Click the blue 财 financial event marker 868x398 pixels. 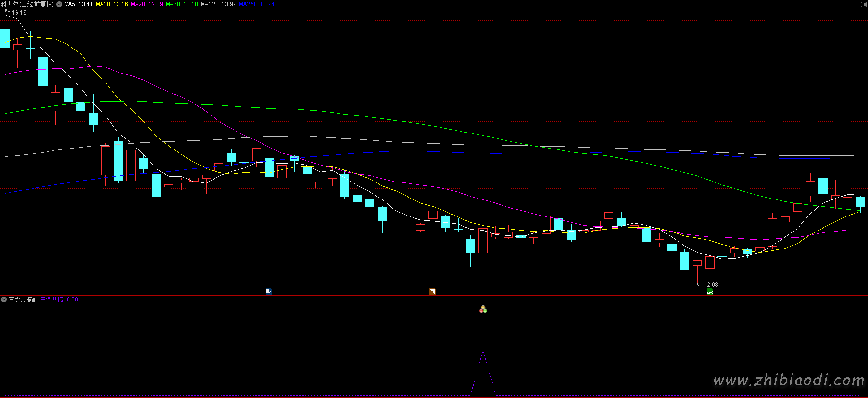click(269, 292)
